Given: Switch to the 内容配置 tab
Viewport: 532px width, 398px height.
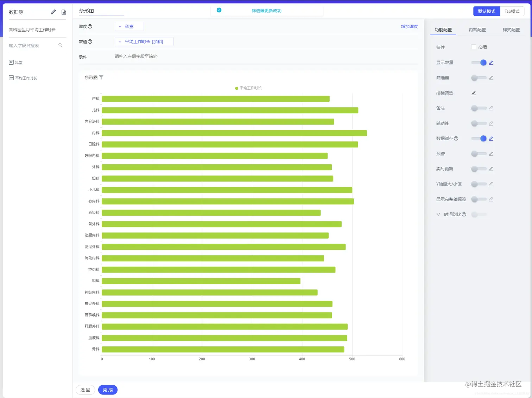Looking at the screenshot, I should 477,30.
